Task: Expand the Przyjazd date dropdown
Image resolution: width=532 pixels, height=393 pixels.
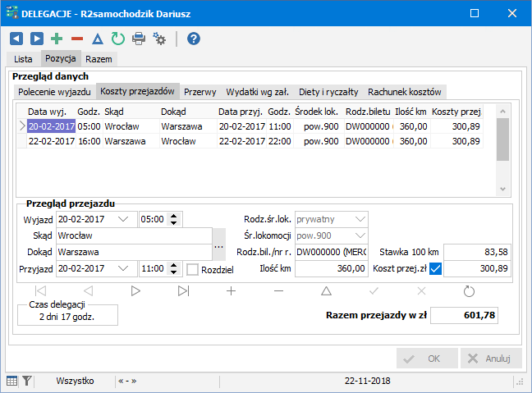Action: click(x=123, y=268)
